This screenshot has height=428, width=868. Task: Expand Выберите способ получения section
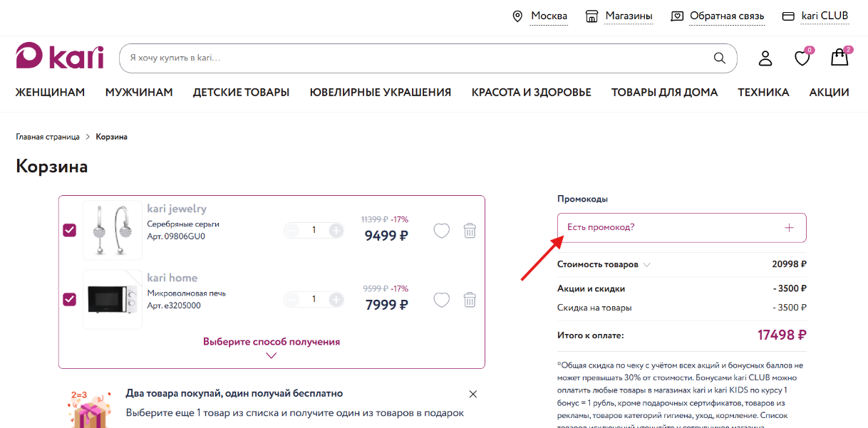tap(272, 348)
